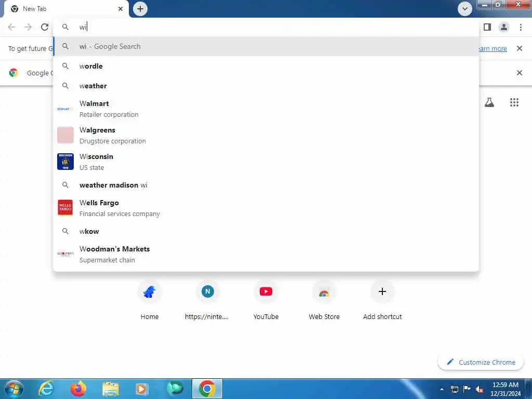
Task: Click the search icon beside wkow
Action: click(65, 231)
